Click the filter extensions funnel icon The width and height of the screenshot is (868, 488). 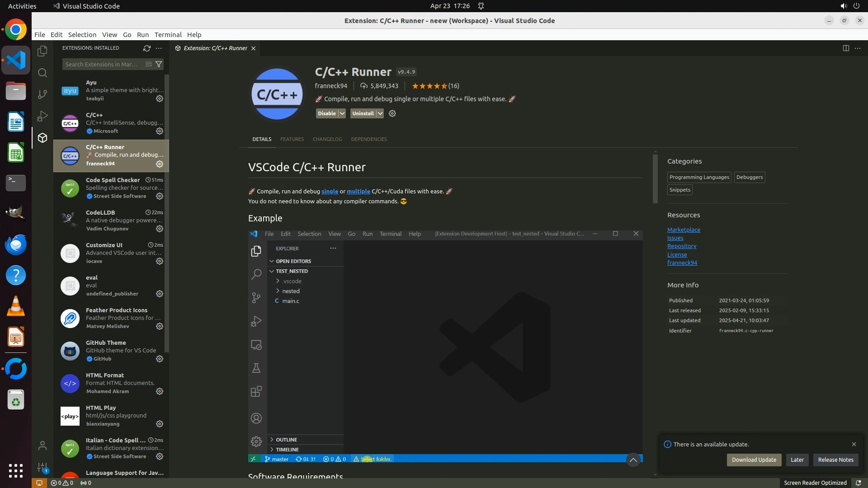pos(159,64)
